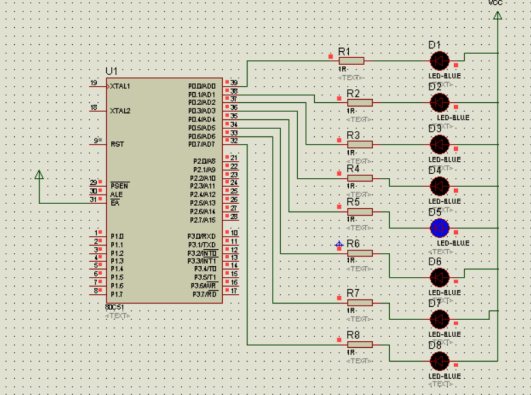Select resistor R3
The height and width of the screenshot is (395, 531).
click(x=360, y=145)
